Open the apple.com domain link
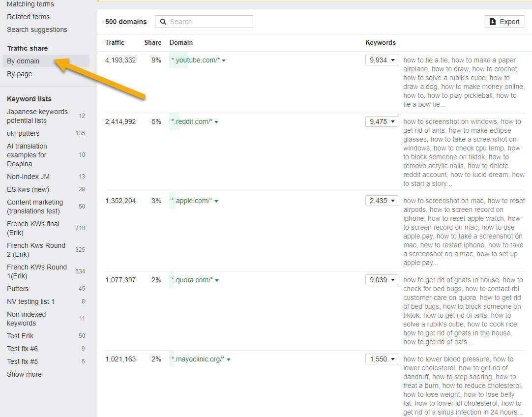Screen dimensions: 532x417 pyautogui.click(x=192, y=201)
